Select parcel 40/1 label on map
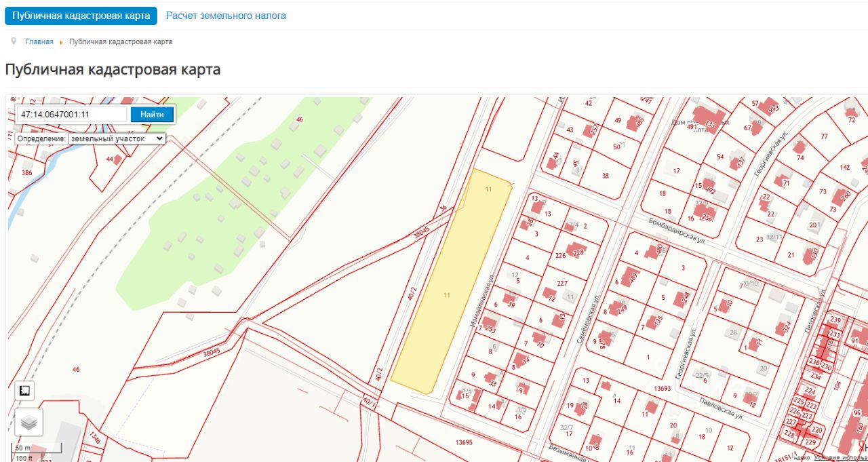Screen dimensions: 868x462 coord(368,400)
